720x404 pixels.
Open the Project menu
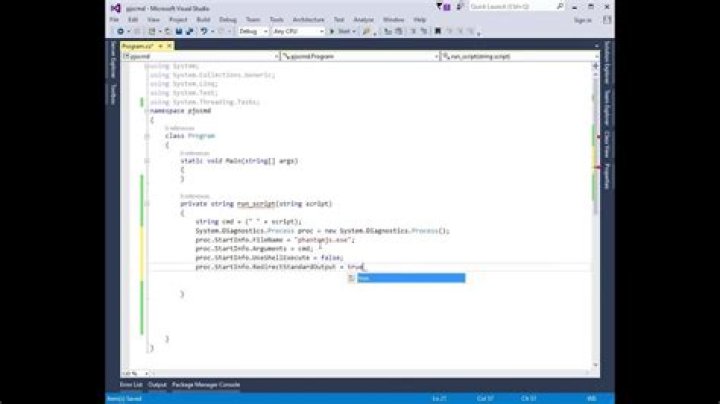click(178, 20)
